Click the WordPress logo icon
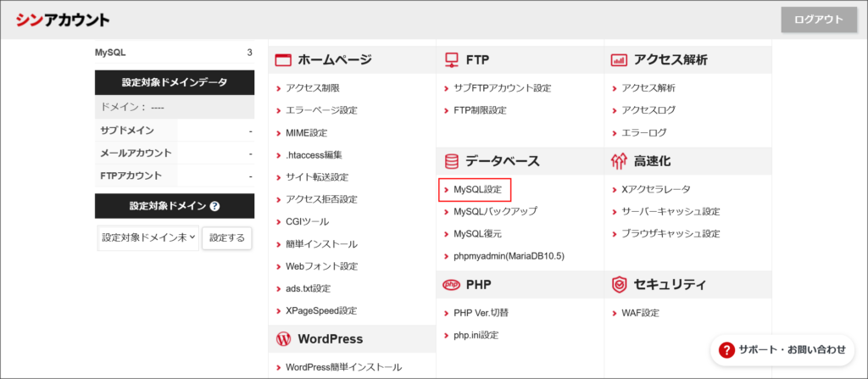The height and width of the screenshot is (379, 868). point(283,338)
